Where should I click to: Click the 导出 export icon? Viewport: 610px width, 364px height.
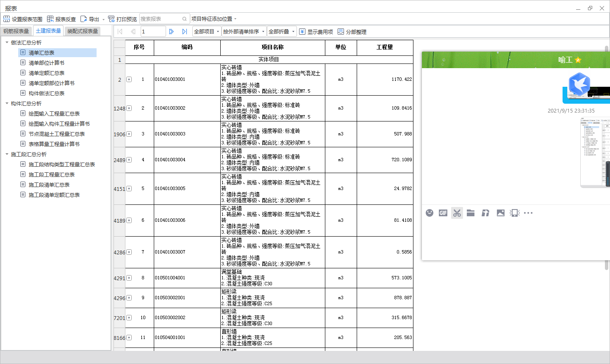pos(84,19)
